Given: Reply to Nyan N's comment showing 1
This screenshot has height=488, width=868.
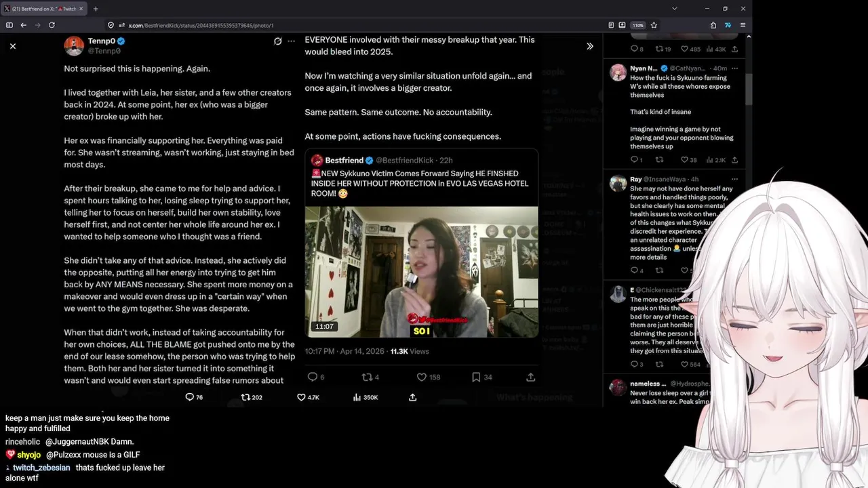Looking at the screenshot, I should pos(634,160).
